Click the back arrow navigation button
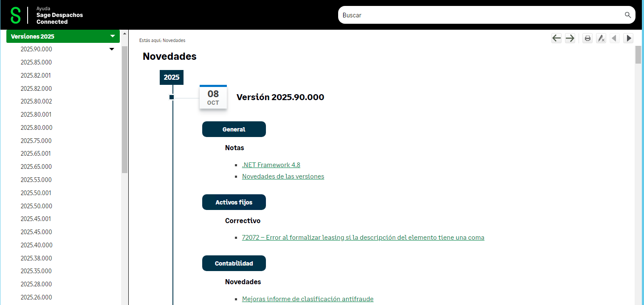Screen dimensions: 644x305 tap(556, 38)
